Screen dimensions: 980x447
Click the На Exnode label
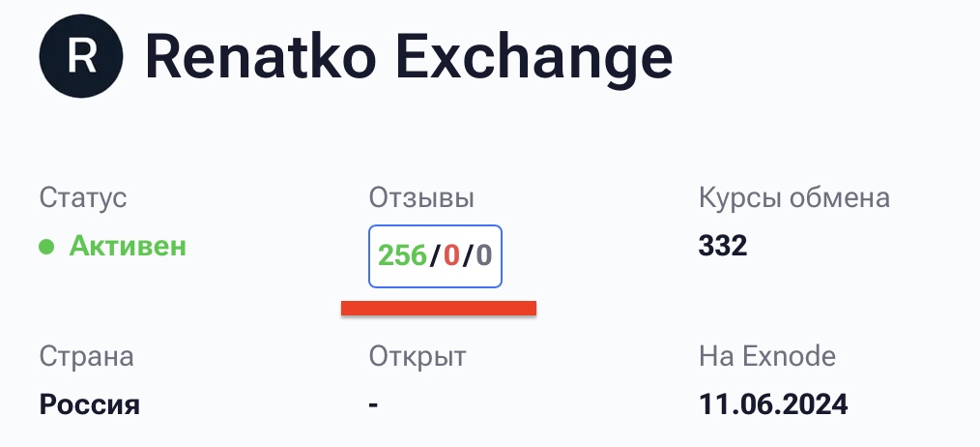tap(766, 356)
